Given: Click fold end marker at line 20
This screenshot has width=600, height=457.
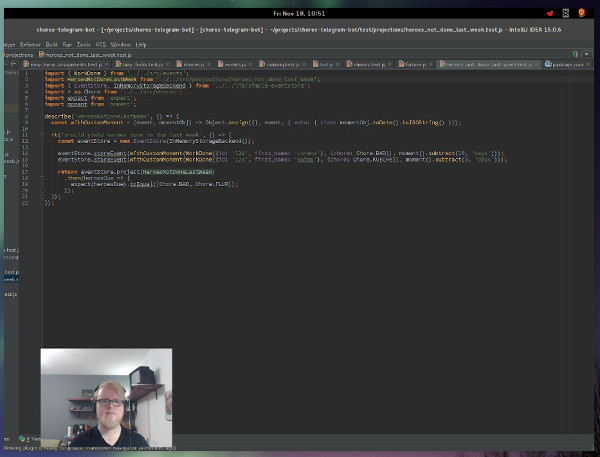Looking at the screenshot, I should click(x=42, y=190).
